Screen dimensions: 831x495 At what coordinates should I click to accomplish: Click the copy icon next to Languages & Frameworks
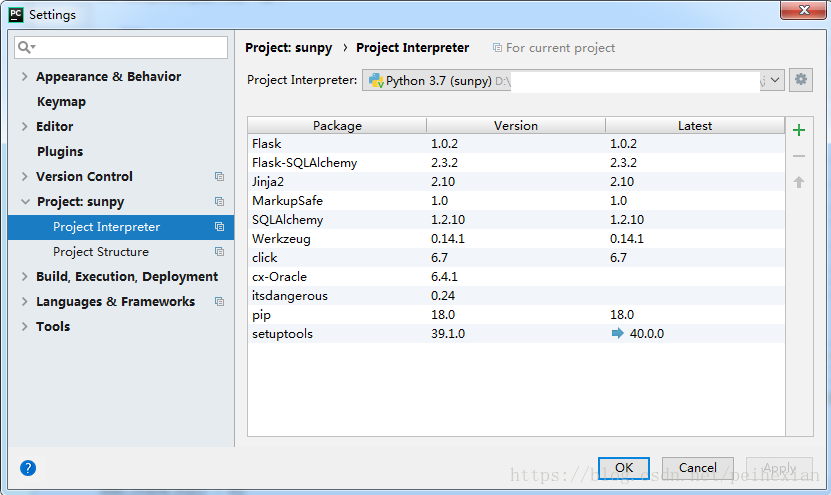pyautogui.click(x=219, y=302)
